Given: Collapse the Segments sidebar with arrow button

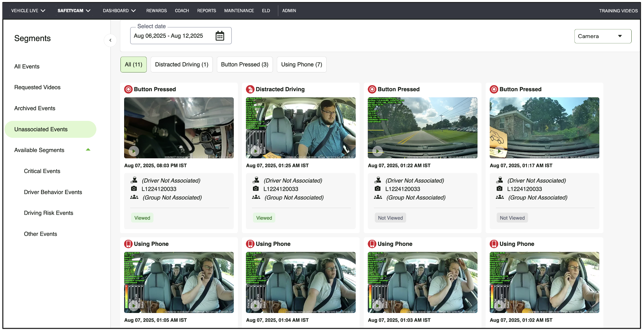Looking at the screenshot, I should (110, 40).
